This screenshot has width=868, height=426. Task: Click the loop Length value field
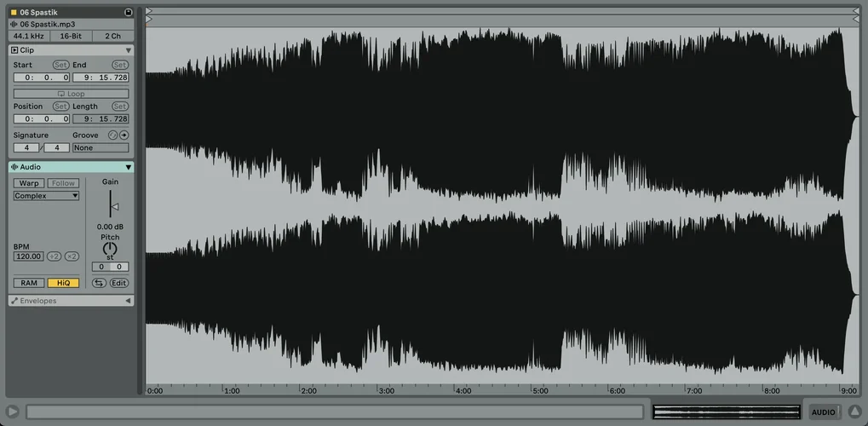pyautogui.click(x=101, y=119)
